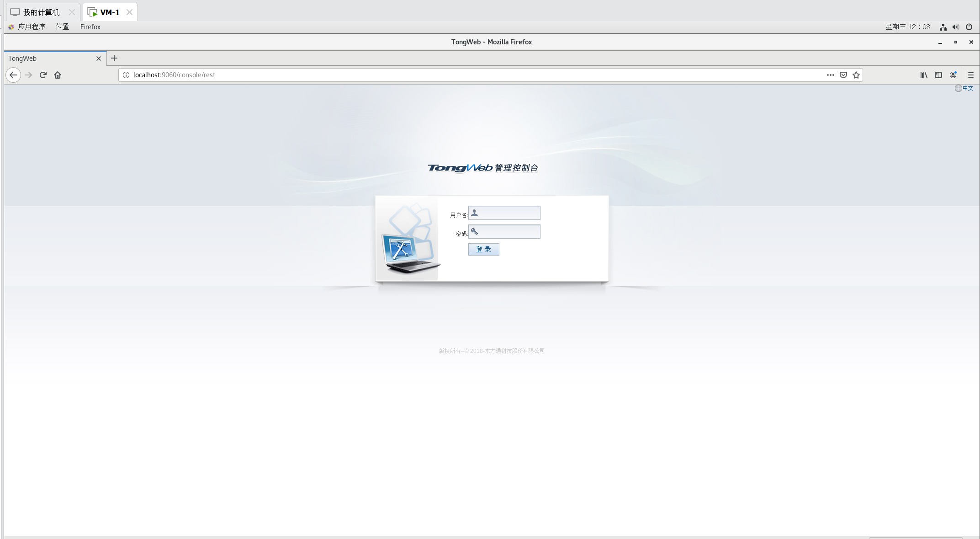
Task: Switch to the 我的计算机 tab
Action: tap(41, 12)
